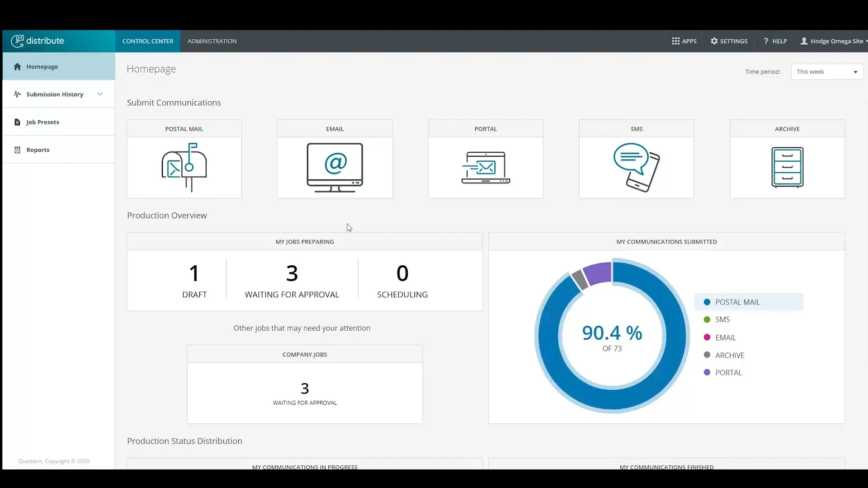The width and height of the screenshot is (868, 488).
Task: Open the Job Presets section
Action: tap(42, 122)
